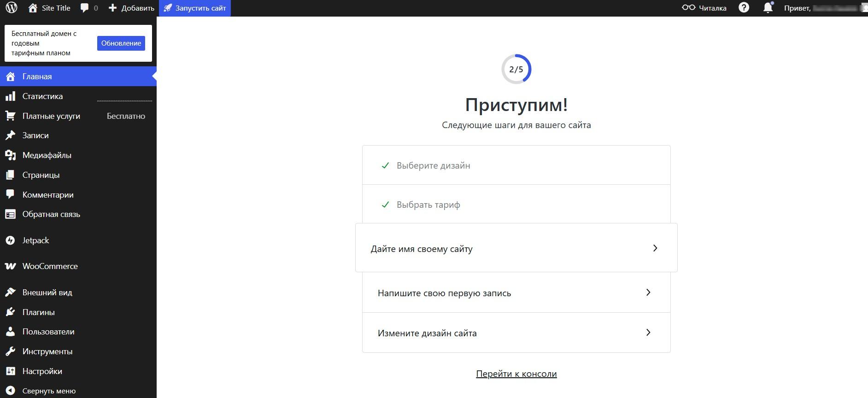The image size is (868, 398).
Task: Expand Напишите свою первую запись chevron
Action: (648, 293)
